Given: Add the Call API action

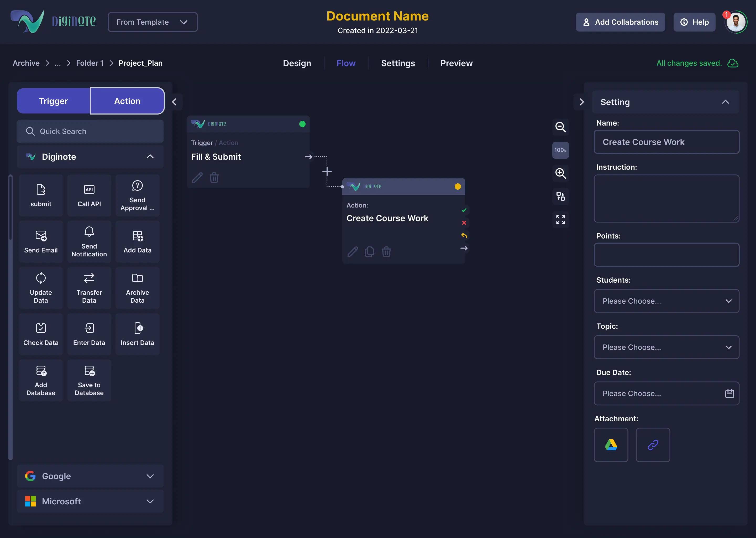Looking at the screenshot, I should pos(89,195).
